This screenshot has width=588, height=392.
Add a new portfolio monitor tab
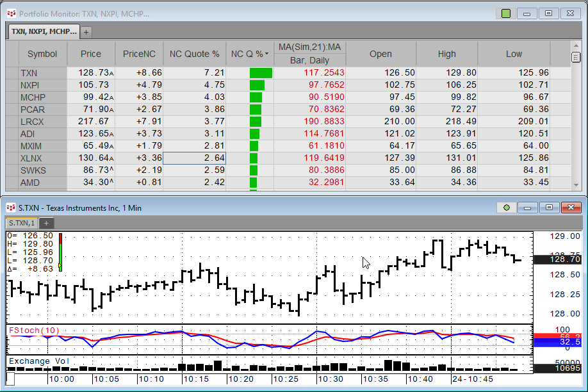tap(86, 31)
